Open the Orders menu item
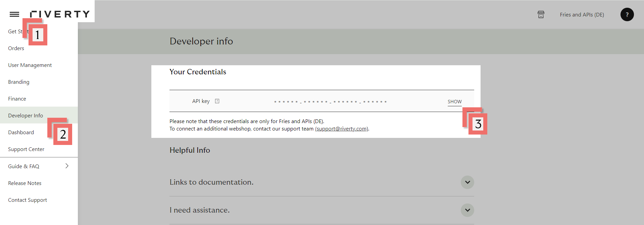The image size is (644, 225). tap(16, 48)
